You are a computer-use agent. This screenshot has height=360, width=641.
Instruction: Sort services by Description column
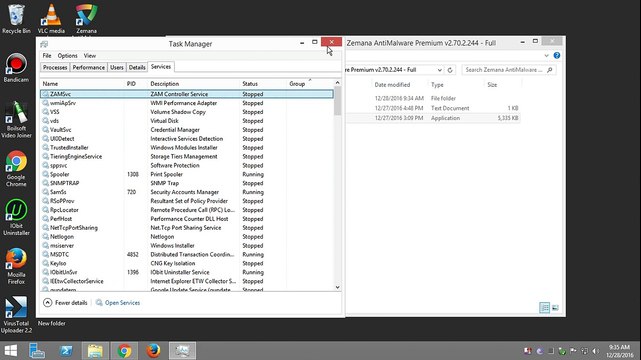coord(193,84)
